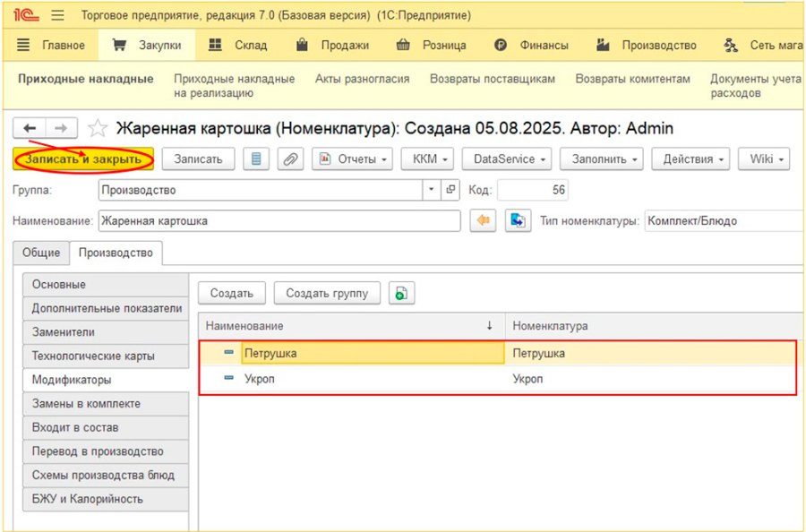Image resolution: width=806 pixels, height=532 pixels.
Task: Switch to the Склад section
Action: click(238, 46)
